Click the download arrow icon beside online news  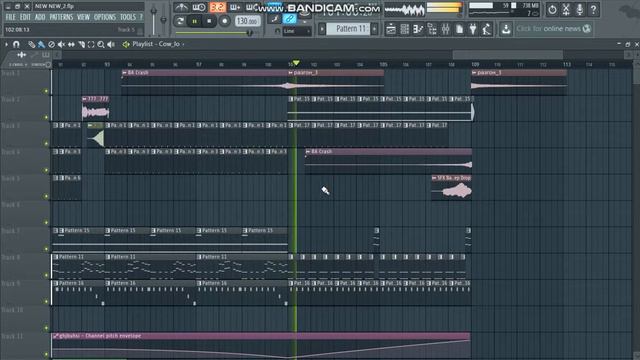click(x=506, y=29)
